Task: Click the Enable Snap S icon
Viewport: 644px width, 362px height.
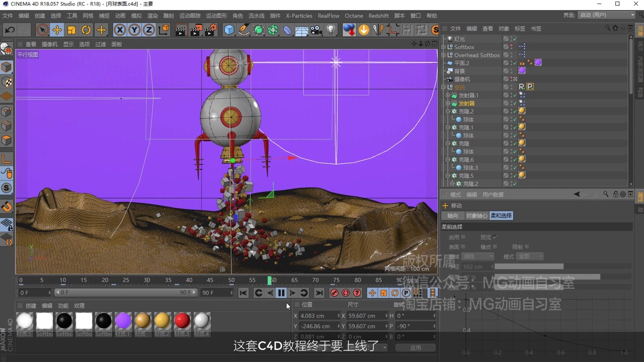Action: 7,188
